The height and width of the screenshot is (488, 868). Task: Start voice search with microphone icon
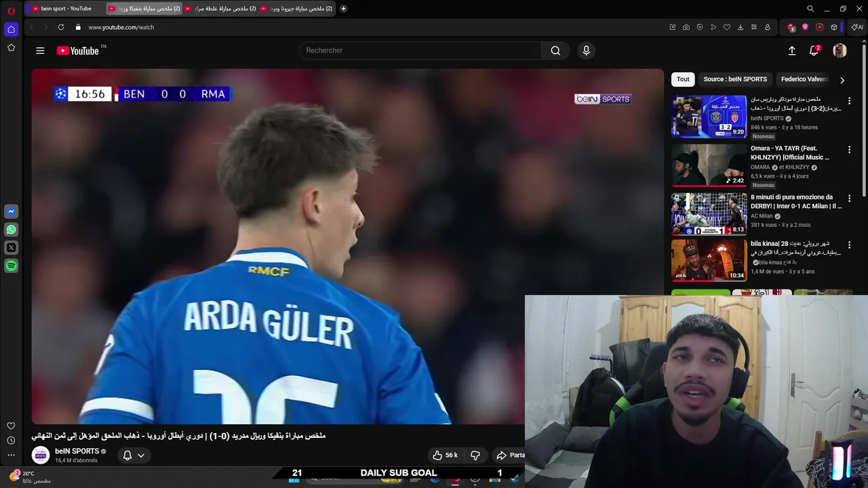tap(587, 51)
